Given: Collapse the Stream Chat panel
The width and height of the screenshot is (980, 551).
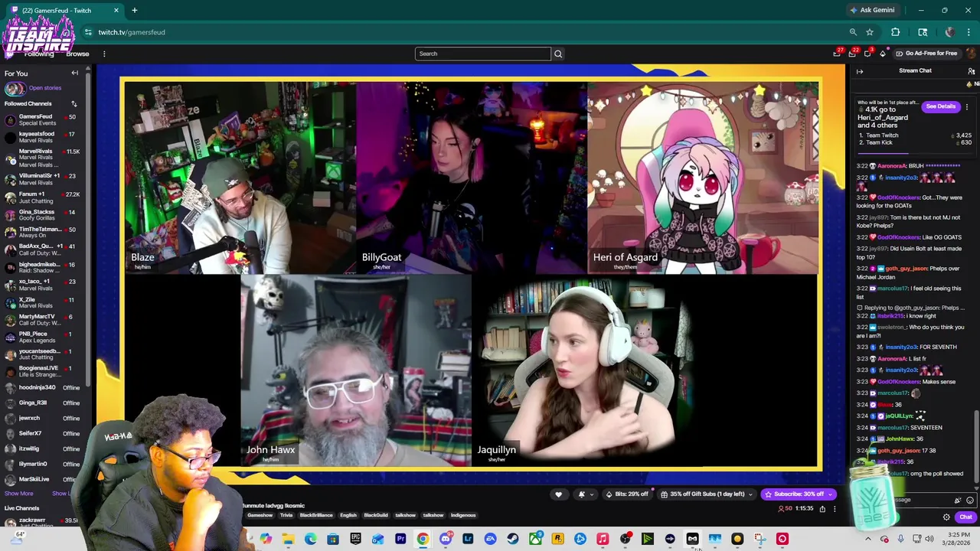Looking at the screenshot, I should coord(860,71).
